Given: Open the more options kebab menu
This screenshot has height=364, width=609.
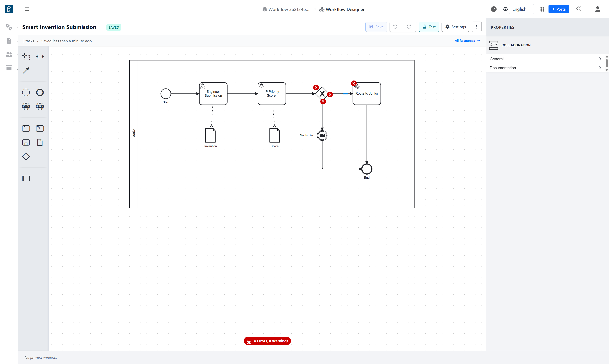Looking at the screenshot, I should click(476, 27).
